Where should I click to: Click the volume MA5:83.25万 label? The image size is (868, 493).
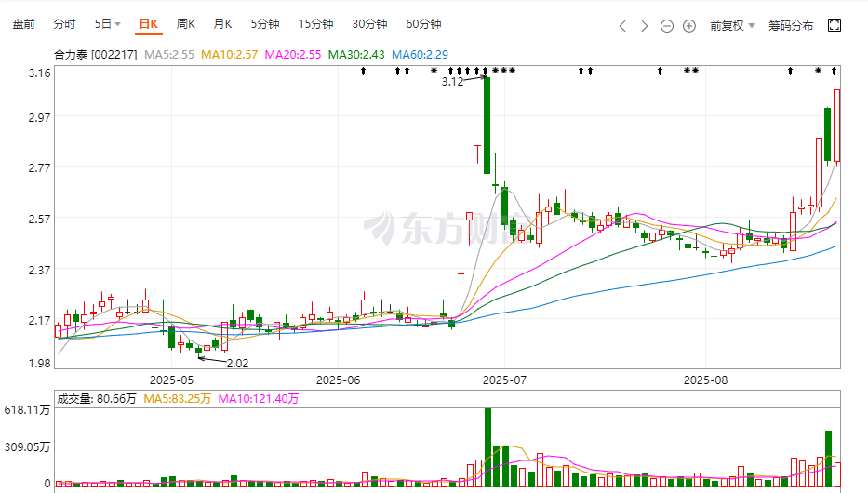click(x=177, y=399)
